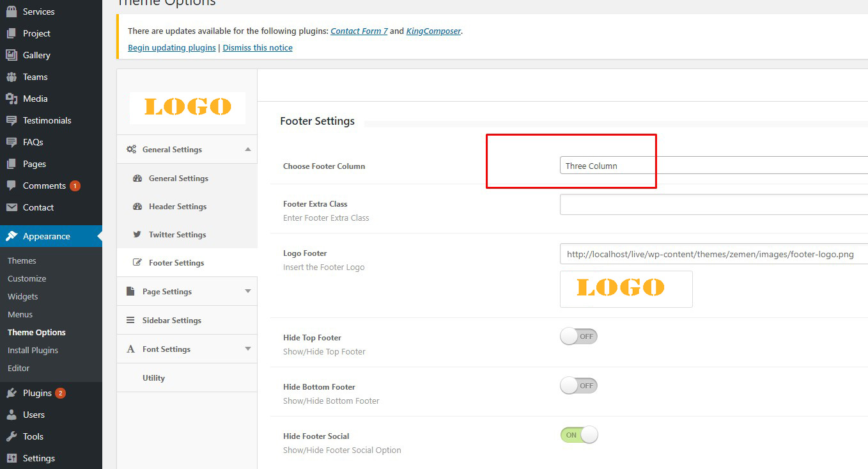Click the Gallery icon in admin sidebar
Viewport: 868px width, 469px height.
pos(12,55)
